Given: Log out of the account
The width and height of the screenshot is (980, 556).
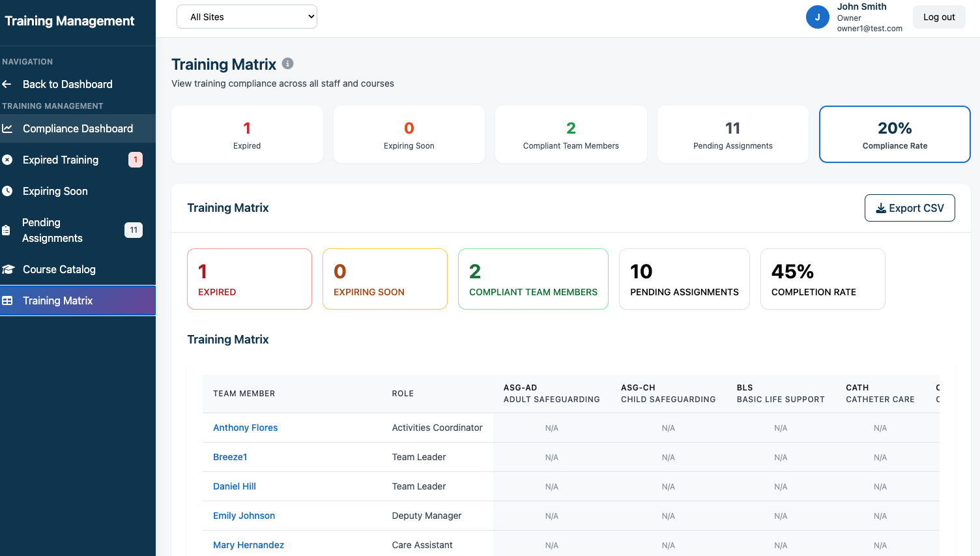Looking at the screenshot, I should click(938, 17).
